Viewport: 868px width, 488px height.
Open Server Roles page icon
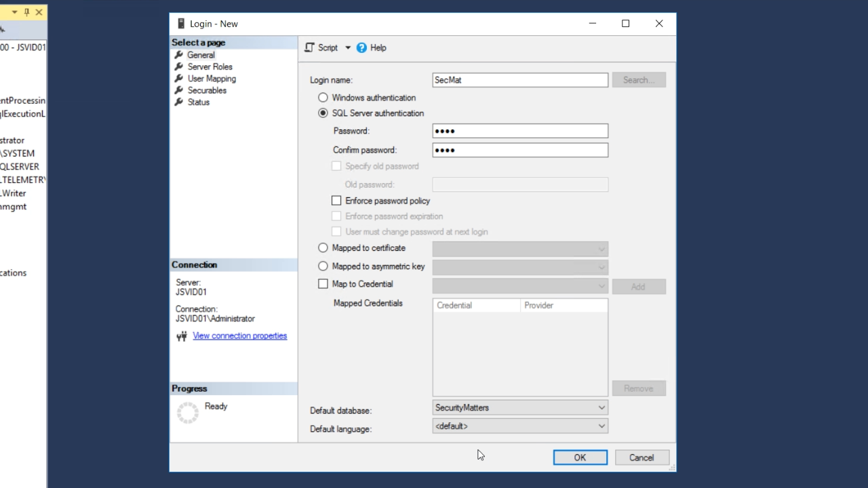tap(179, 66)
